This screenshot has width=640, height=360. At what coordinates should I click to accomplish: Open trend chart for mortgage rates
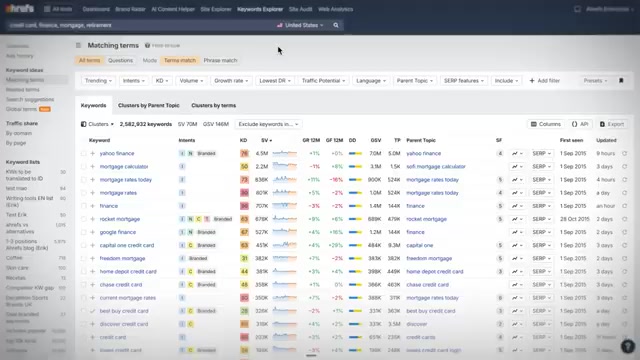pos(517,193)
